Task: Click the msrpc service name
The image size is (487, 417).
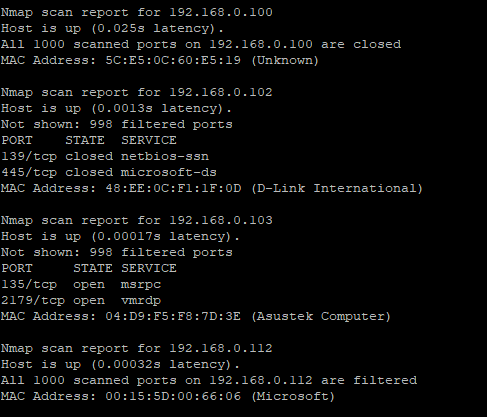Action: (x=141, y=285)
